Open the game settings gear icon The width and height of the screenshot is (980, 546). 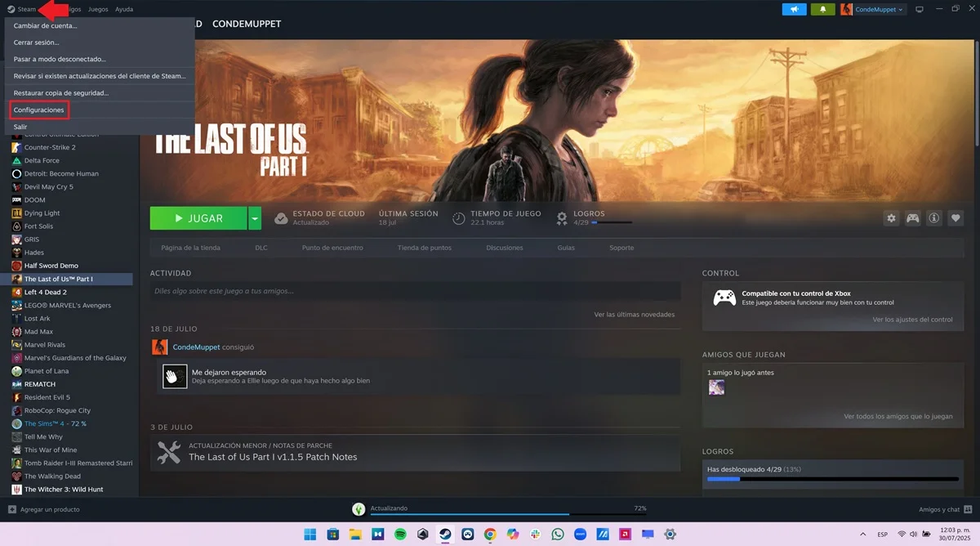point(890,218)
